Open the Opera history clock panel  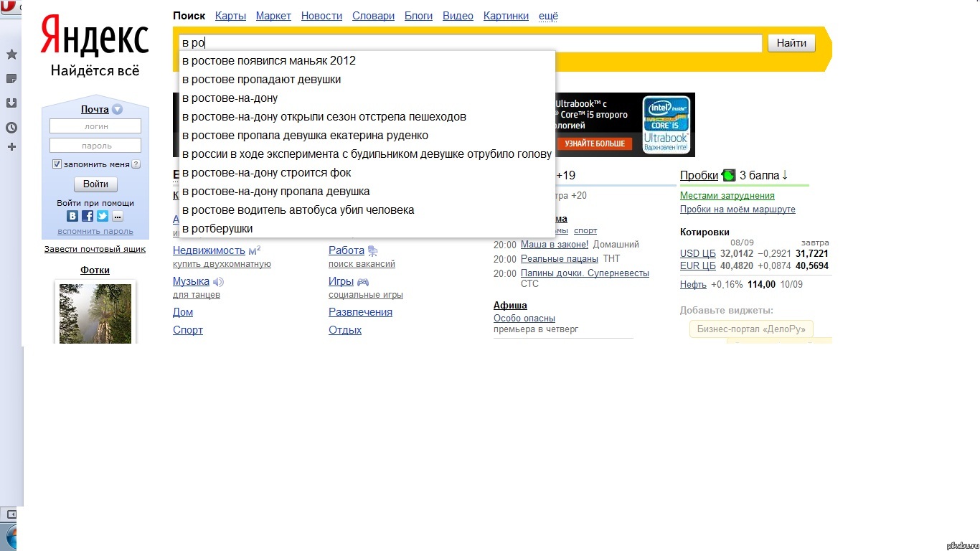[11, 128]
